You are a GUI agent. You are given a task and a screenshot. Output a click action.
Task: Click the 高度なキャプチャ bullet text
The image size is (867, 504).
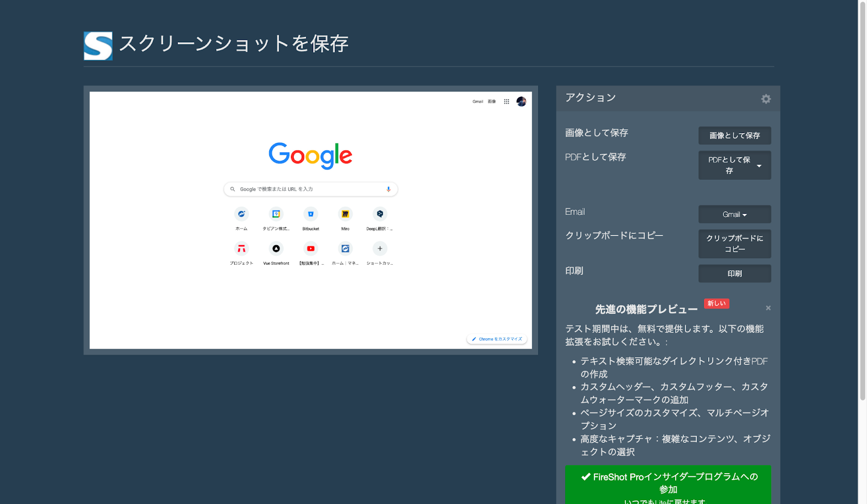point(675,445)
